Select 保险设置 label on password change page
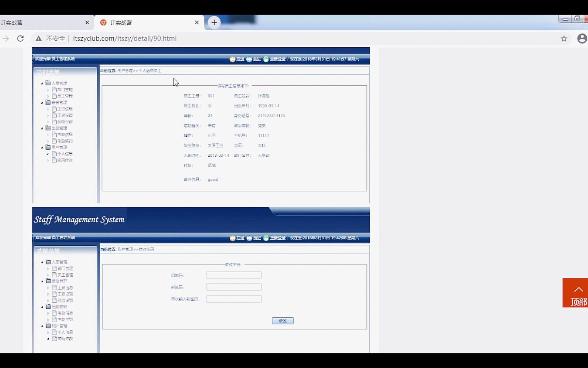Viewport: 588px width, 368px height. tap(65, 301)
